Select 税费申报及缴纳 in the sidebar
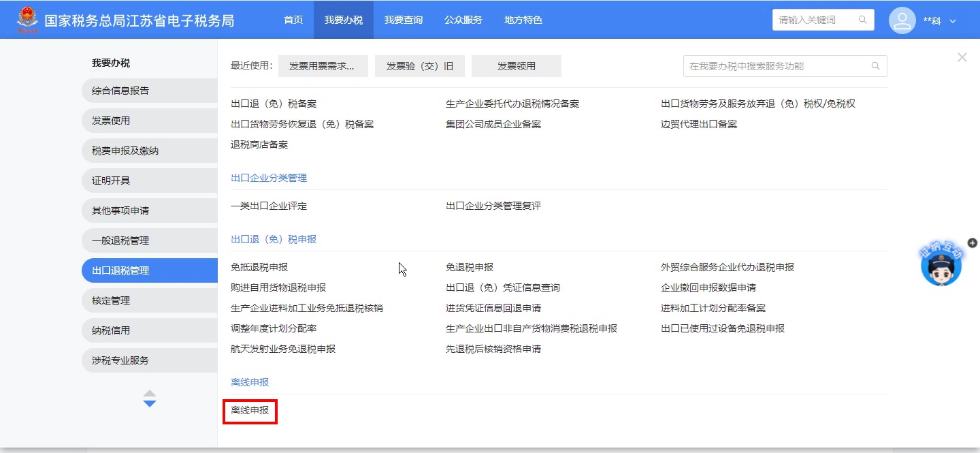The height and width of the screenshot is (453, 980). (x=125, y=151)
